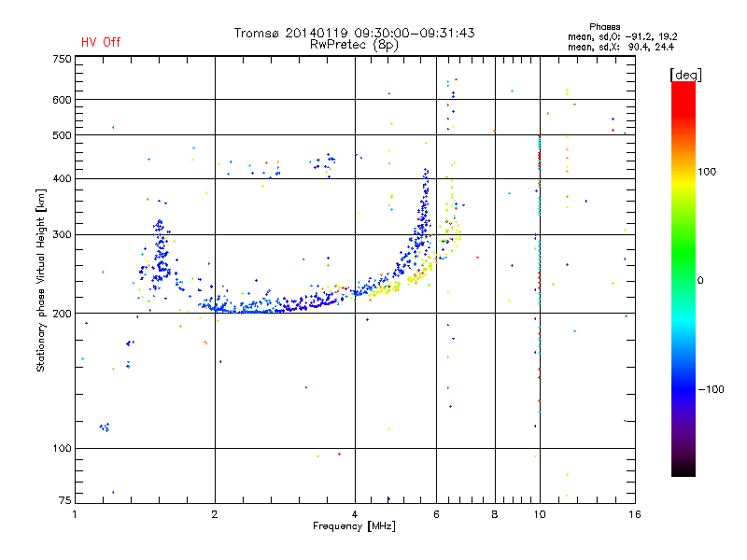Click the red 'HV Off' label

[x=101, y=42]
